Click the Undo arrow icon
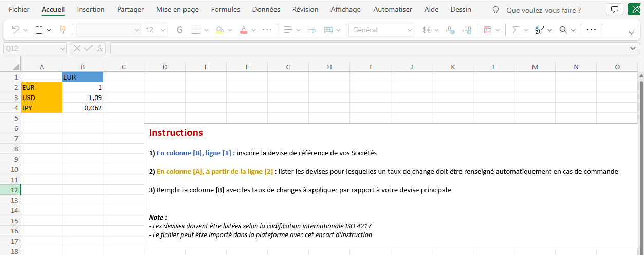The image size is (644, 255). (x=15, y=30)
